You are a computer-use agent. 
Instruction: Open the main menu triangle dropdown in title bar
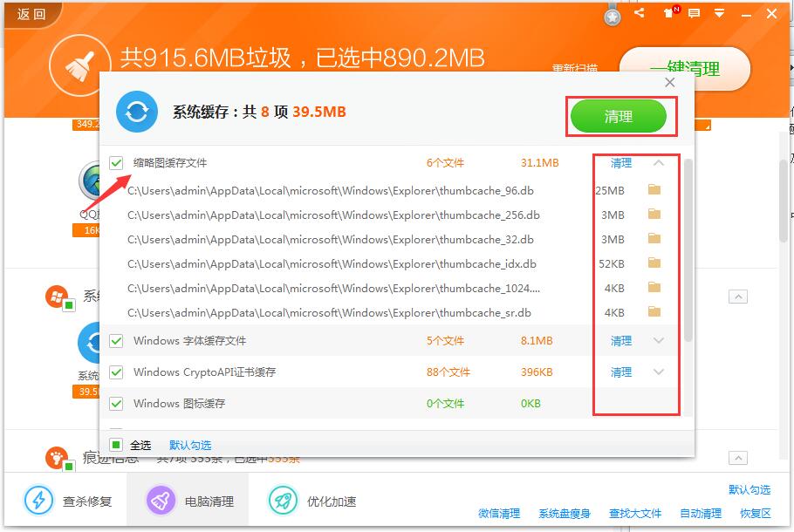(721, 13)
